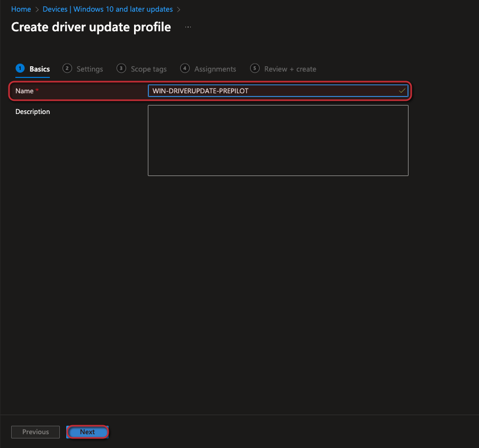
Task: Click the step 3 Scope tags circle icon
Action: click(120, 68)
